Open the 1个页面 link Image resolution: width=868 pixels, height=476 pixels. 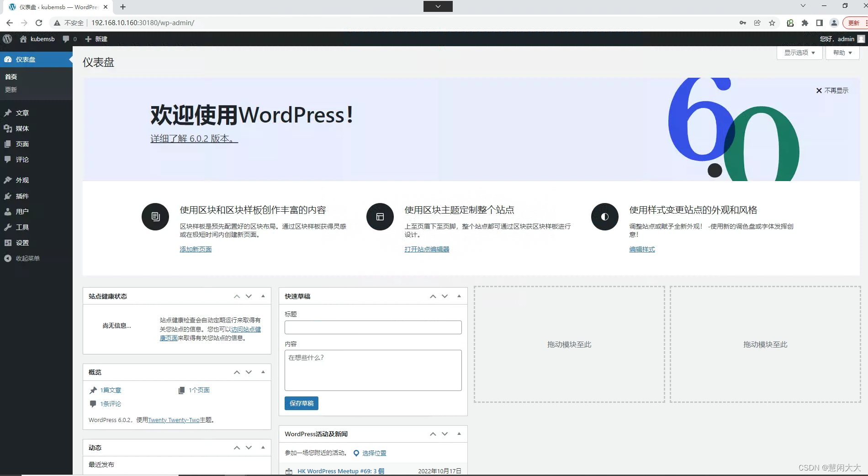click(199, 390)
